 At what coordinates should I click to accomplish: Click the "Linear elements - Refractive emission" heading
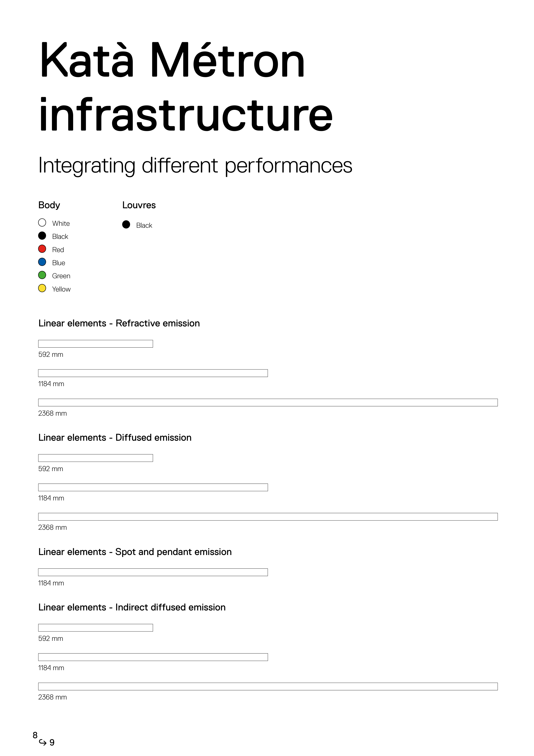pyautogui.click(x=119, y=323)
